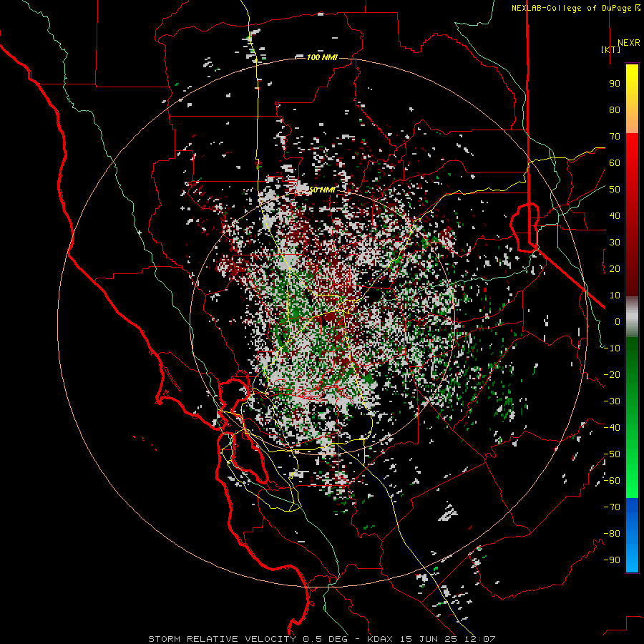The height and width of the screenshot is (644, 644).
Task: Click the -60 scale value
Action: point(612,481)
